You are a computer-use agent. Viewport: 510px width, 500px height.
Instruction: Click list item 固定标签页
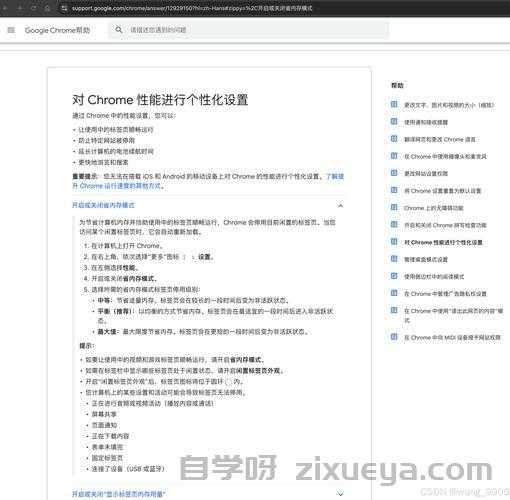[x=107, y=458]
